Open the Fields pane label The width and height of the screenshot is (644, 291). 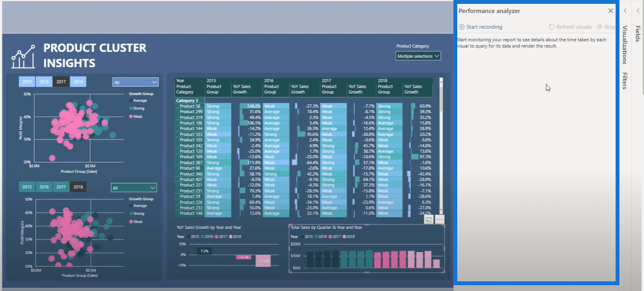[638, 34]
